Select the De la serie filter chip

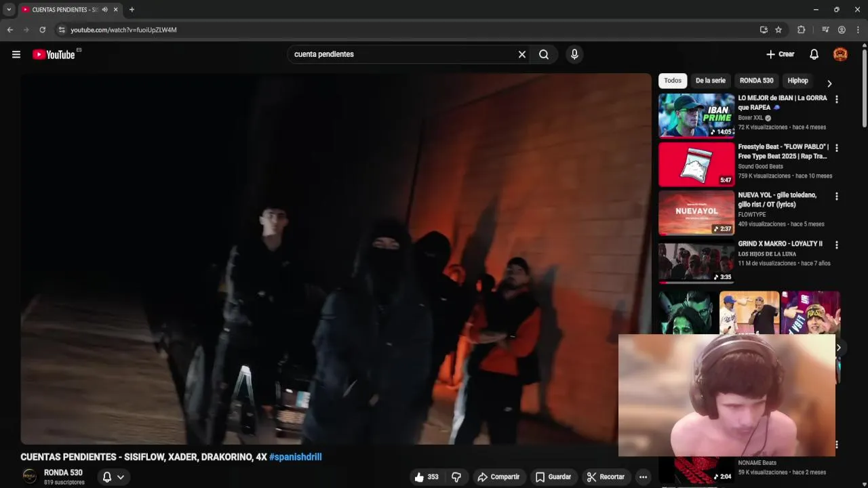click(x=710, y=81)
